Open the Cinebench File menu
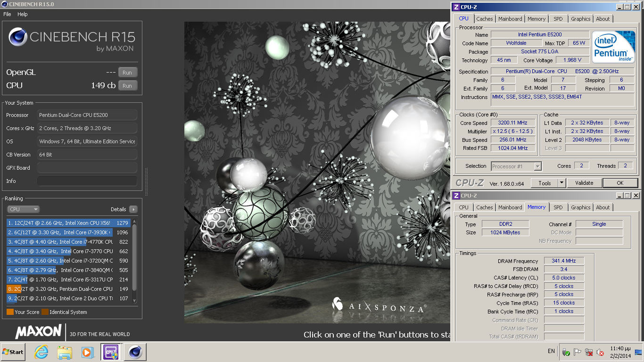Viewport: 644px width, 362px height. [7, 14]
